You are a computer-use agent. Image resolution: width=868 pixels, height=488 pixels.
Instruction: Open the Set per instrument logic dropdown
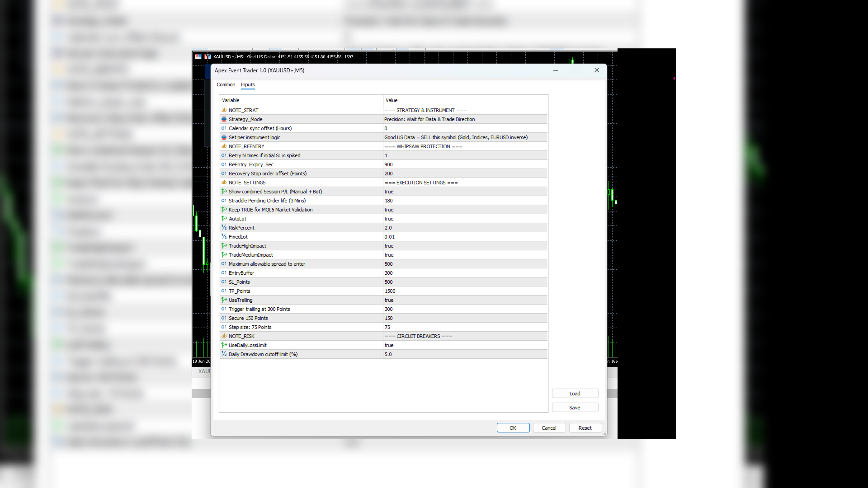click(465, 137)
